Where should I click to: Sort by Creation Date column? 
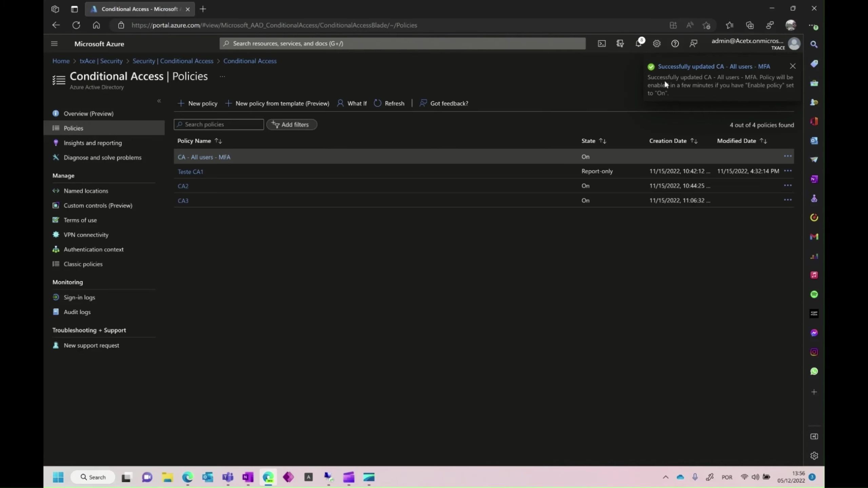click(673, 141)
